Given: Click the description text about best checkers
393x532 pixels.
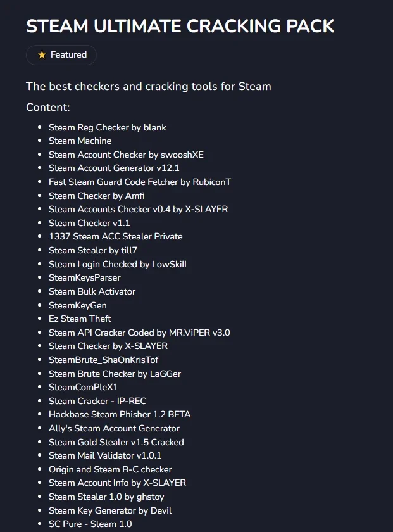Looking at the screenshot, I should 149,86.
